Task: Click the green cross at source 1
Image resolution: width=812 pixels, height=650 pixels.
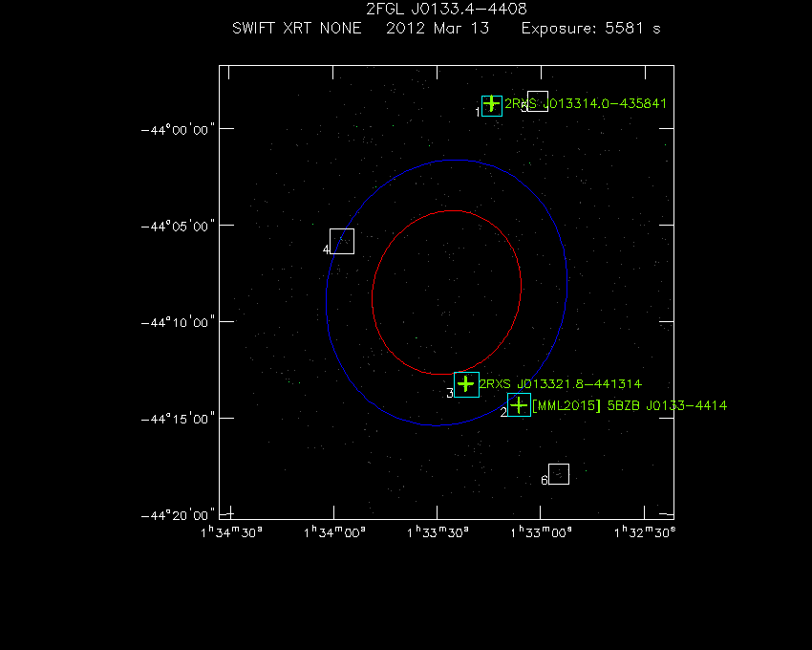Action: pyautogui.click(x=491, y=104)
